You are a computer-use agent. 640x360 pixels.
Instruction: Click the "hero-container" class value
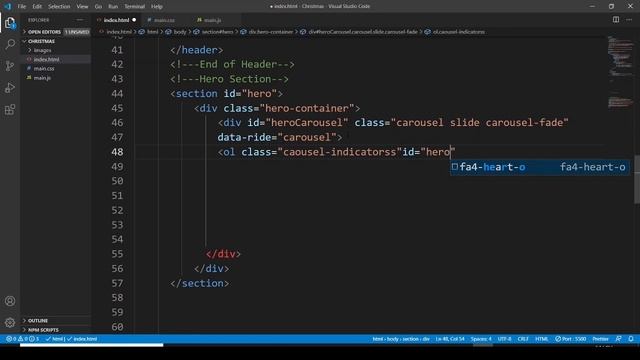coord(307,108)
